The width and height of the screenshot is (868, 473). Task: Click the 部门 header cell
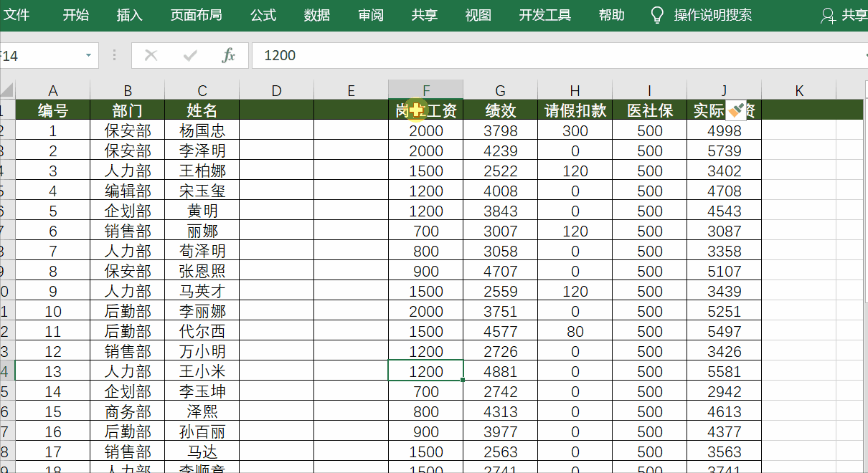128,110
